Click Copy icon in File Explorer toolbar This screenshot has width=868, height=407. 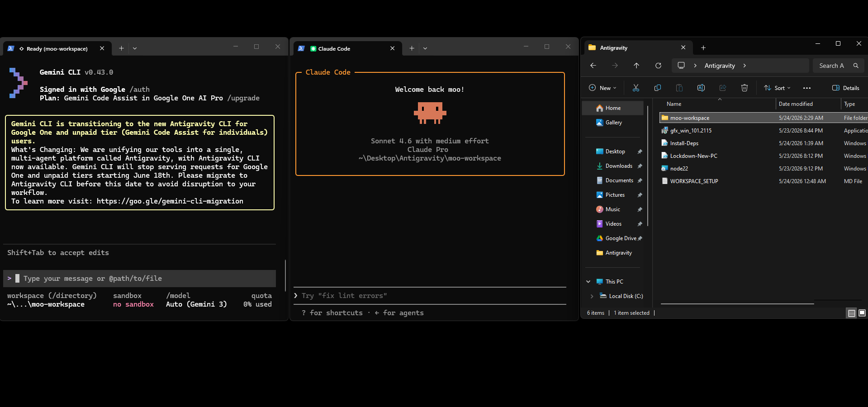coord(657,88)
